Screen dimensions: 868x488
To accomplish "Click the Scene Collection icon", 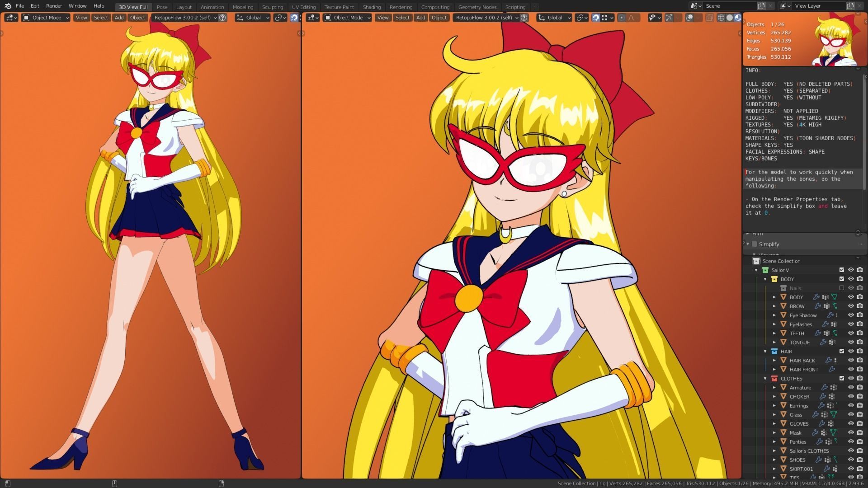I will point(756,261).
